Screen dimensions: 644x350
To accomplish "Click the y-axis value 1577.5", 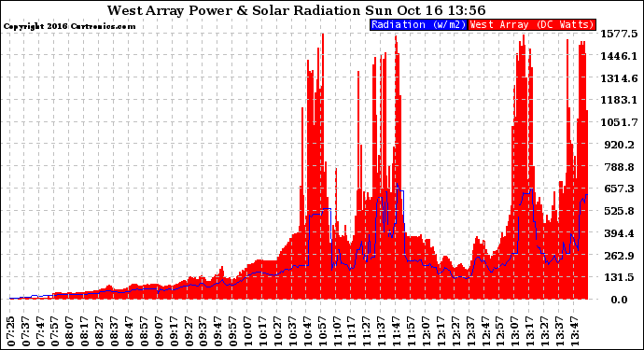I will click(x=619, y=34).
